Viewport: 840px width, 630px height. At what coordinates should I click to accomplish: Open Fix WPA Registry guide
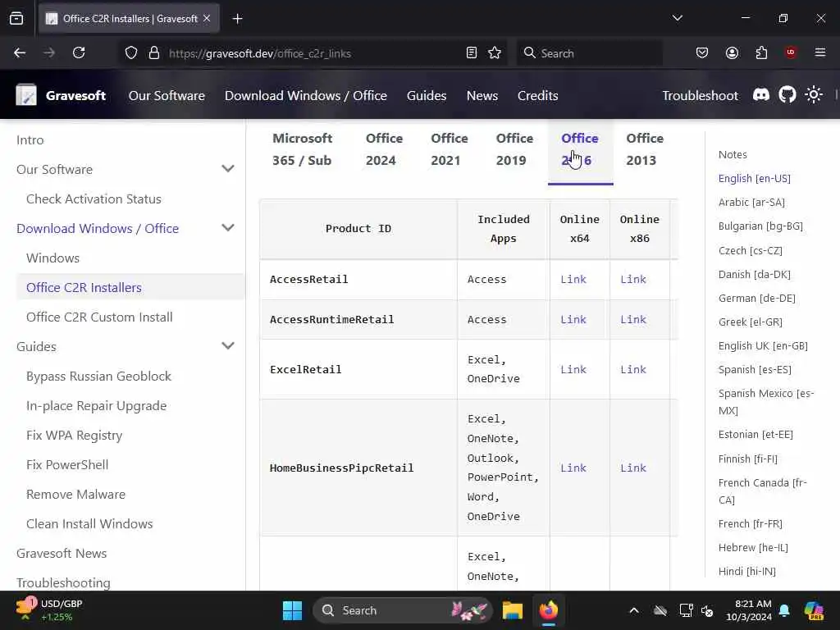(x=75, y=435)
